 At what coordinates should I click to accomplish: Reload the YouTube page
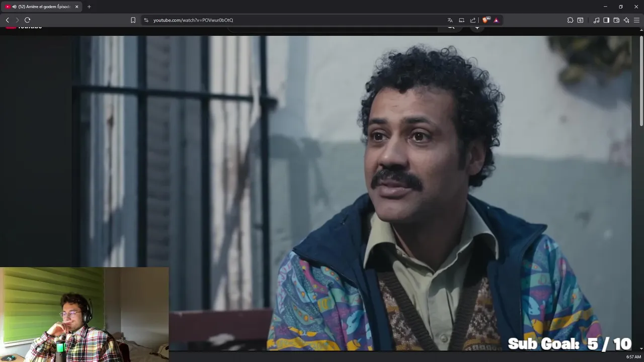point(28,20)
